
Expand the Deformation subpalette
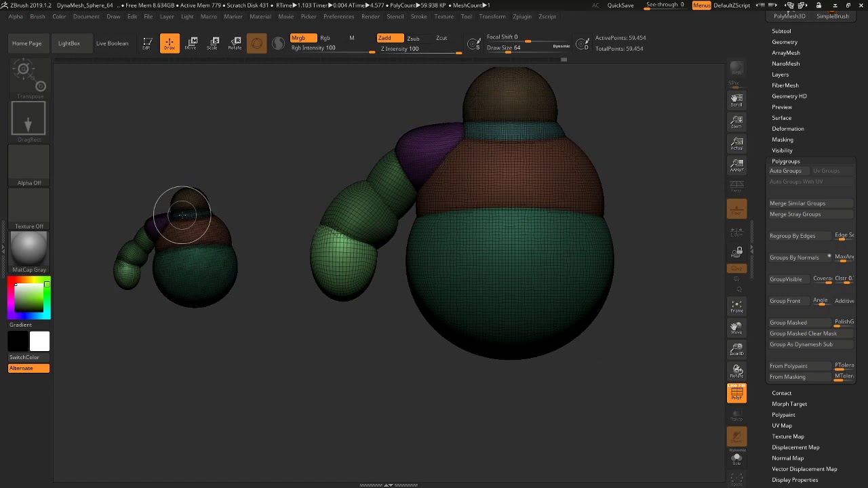click(788, 129)
